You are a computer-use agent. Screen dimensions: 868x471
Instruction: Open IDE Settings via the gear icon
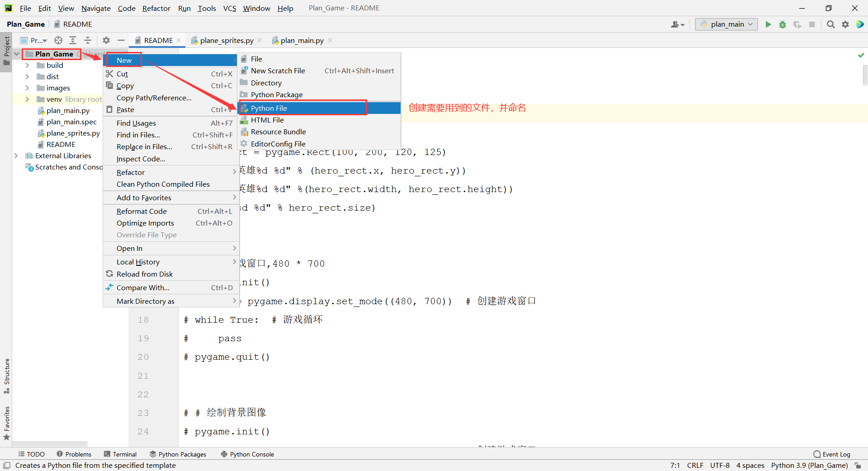[845, 24]
